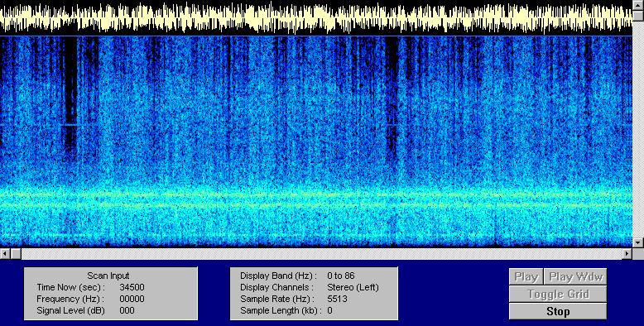The image size is (644, 326).
Task: Click the bright cyan band in spectrogram
Action: pos(316,199)
